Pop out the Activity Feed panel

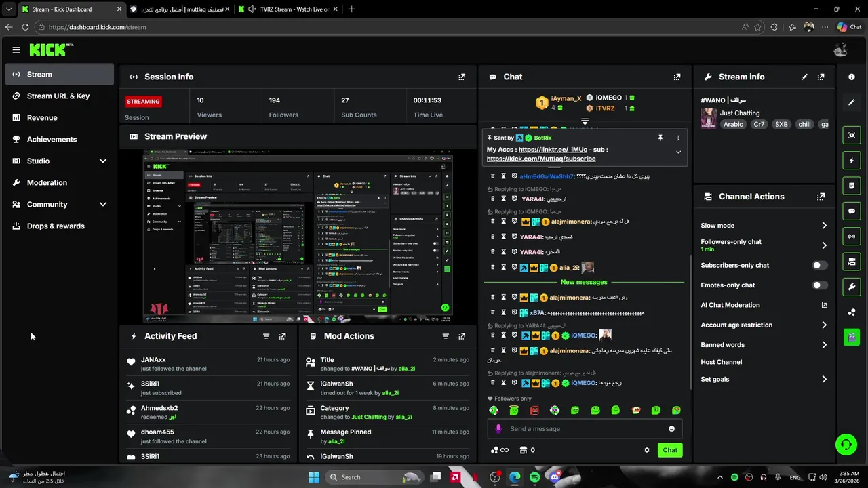[x=283, y=336]
